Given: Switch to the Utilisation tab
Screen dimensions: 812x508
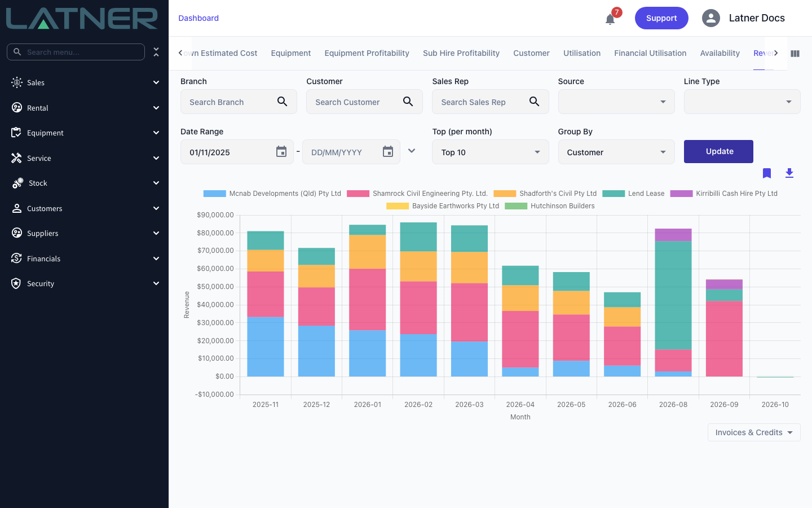Looking at the screenshot, I should tap(582, 53).
